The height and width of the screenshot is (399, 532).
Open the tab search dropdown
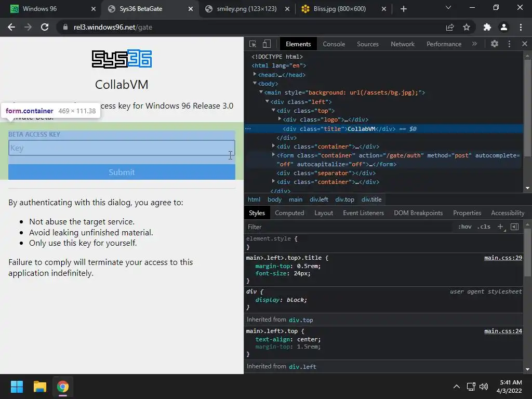click(448, 7)
